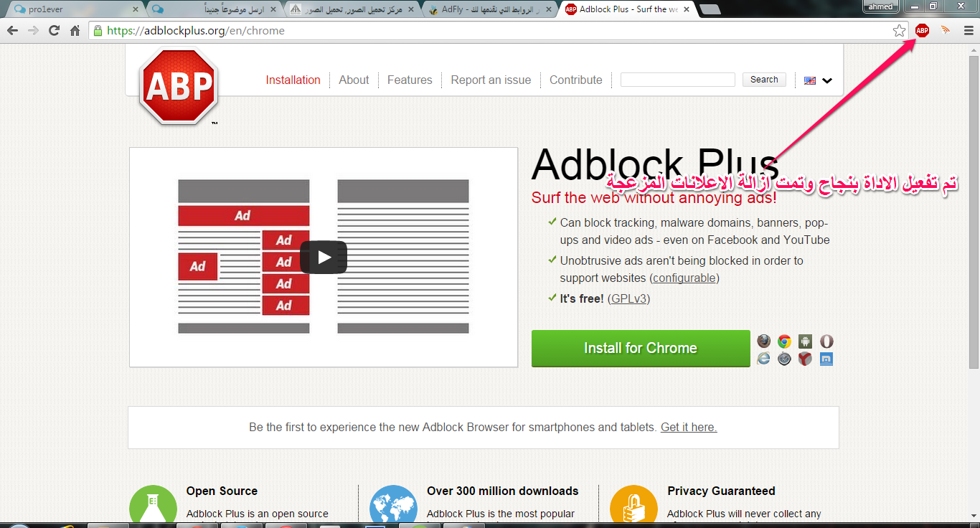Screen dimensions: 980x528
Task: Bookmark this page with the star icon
Action: [899, 30]
